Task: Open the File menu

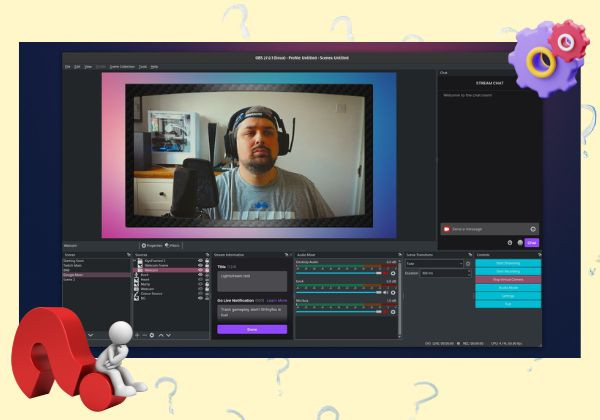Action: 67,67
